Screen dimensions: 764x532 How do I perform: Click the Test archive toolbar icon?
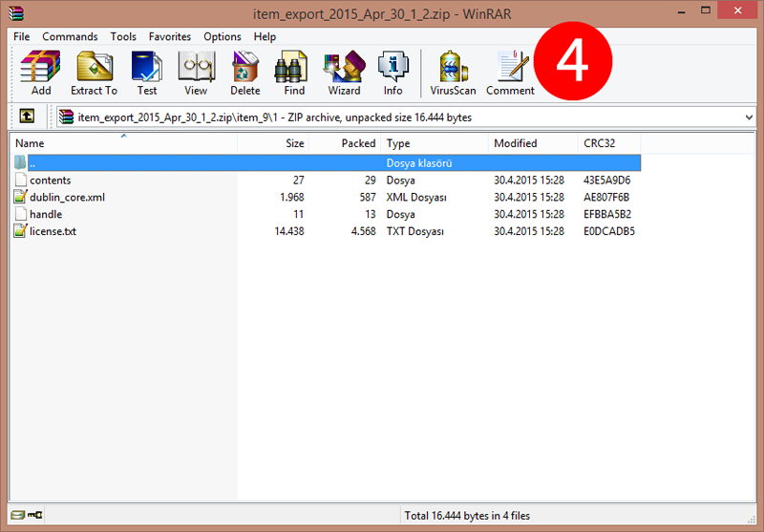(147, 66)
